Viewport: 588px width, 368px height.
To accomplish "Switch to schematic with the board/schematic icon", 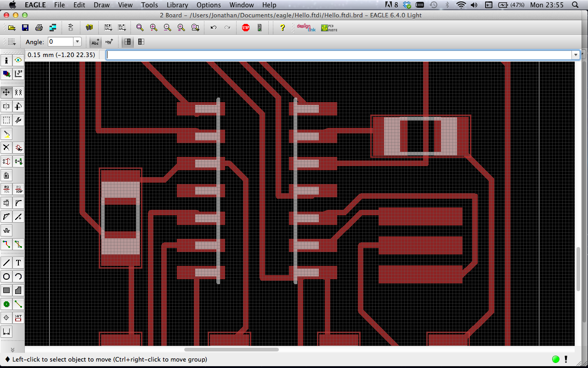I will pyautogui.click(x=70, y=28).
